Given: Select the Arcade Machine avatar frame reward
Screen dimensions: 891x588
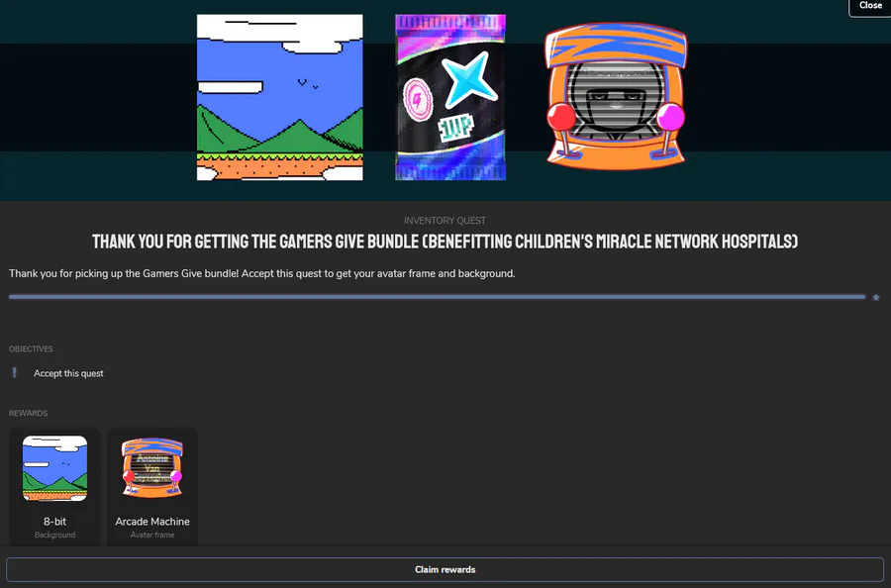Looking at the screenshot, I should (x=152, y=487).
